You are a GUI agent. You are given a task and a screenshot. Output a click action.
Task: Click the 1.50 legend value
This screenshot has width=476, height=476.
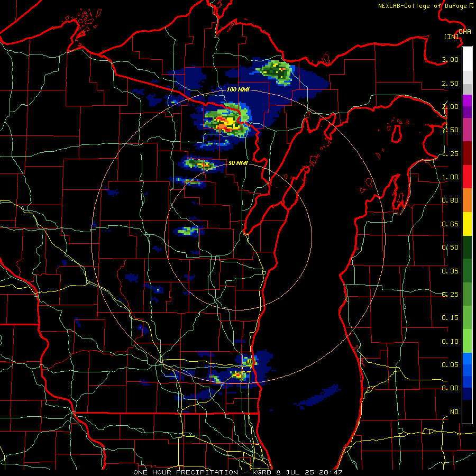tap(450, 130)
